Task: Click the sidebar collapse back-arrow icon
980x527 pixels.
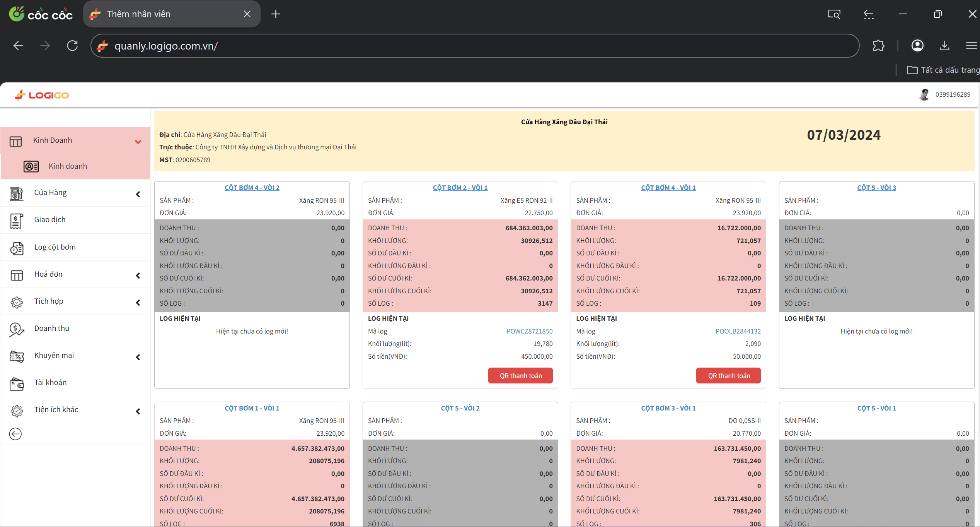Action: pyautogui.click(x=15, y=434)
